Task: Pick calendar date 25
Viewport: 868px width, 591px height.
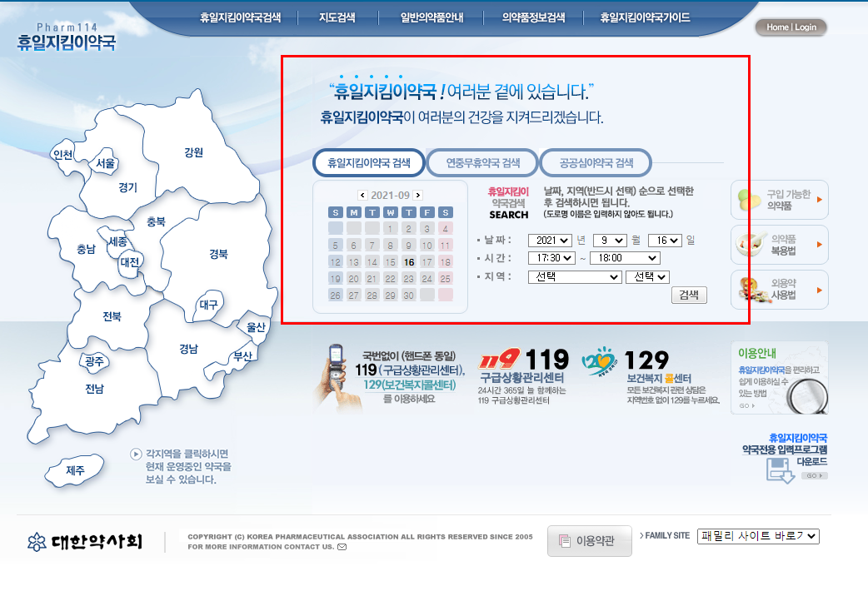Action: click(x=446, y=278)
